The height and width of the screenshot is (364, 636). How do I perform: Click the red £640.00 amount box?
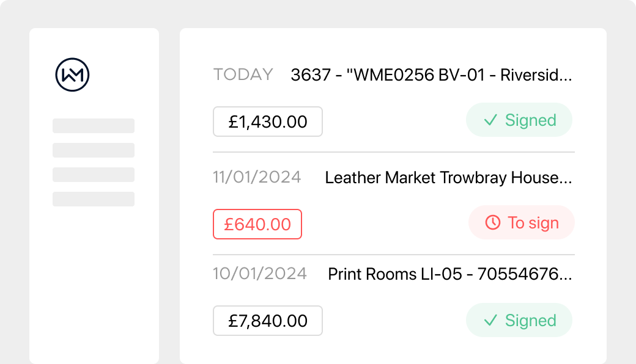[x=257, y=224]
